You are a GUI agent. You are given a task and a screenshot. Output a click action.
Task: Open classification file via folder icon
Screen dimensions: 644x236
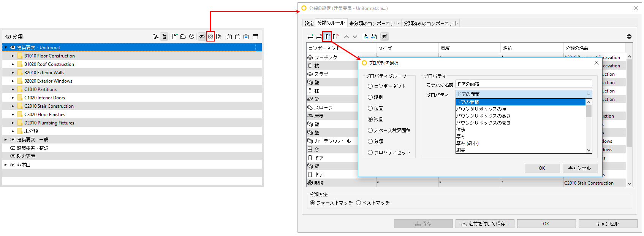point(183,37)
